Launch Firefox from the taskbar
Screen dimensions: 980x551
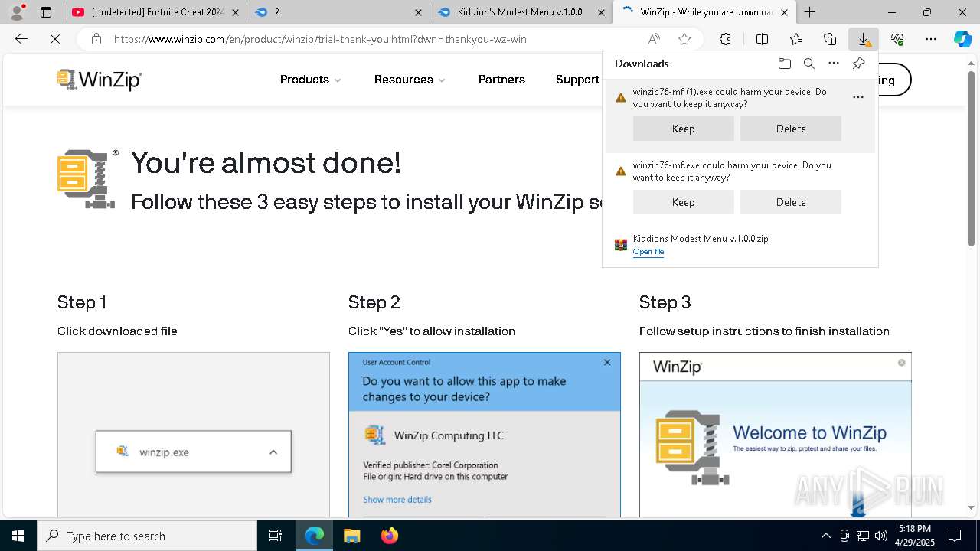(390, 536)
